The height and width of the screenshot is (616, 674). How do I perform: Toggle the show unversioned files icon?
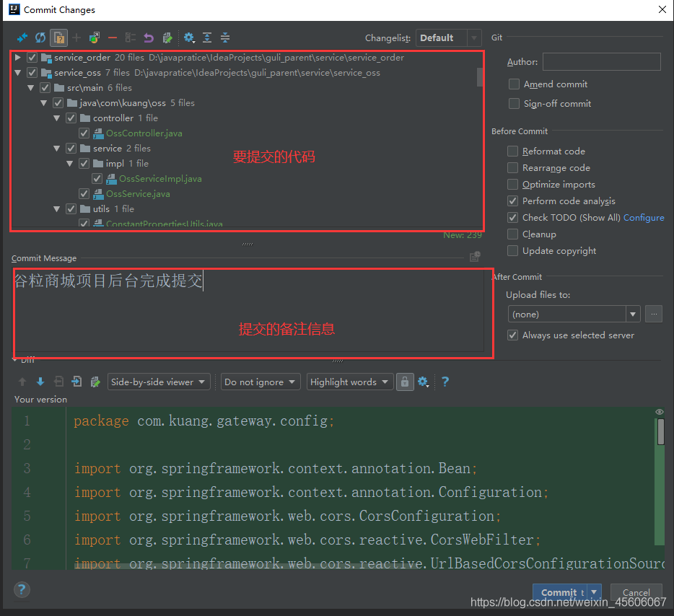59,38
